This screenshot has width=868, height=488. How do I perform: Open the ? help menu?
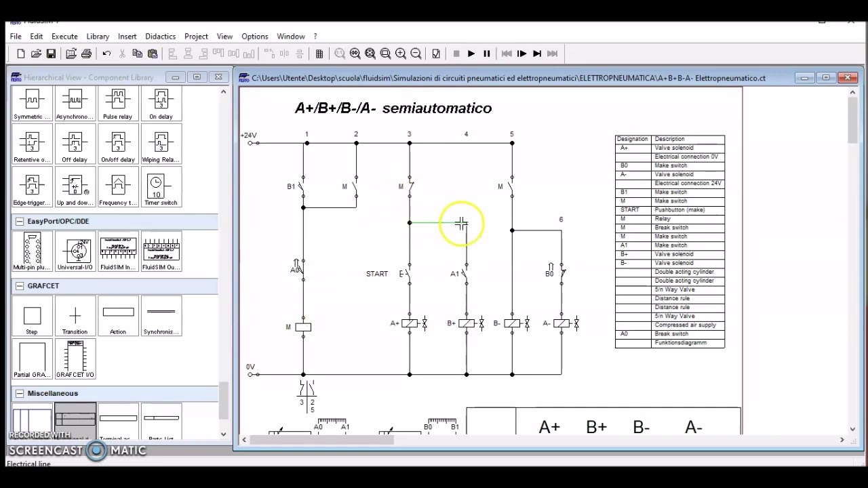coord(315,37)
